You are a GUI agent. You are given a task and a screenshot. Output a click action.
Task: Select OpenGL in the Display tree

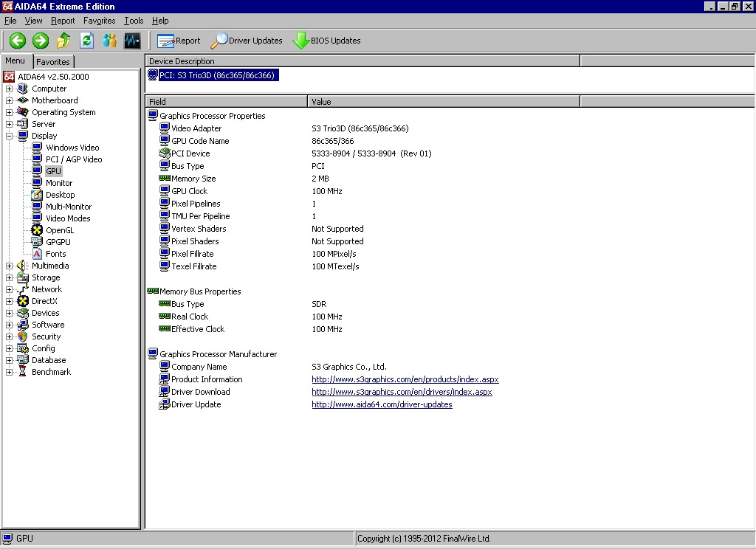click(x=61, y=230)
